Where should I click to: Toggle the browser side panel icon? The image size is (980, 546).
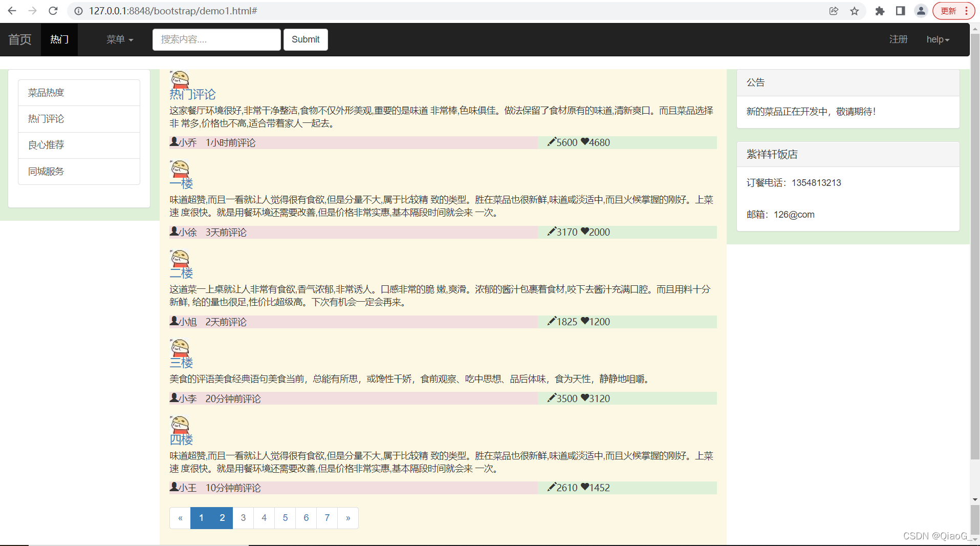[900, 11]
